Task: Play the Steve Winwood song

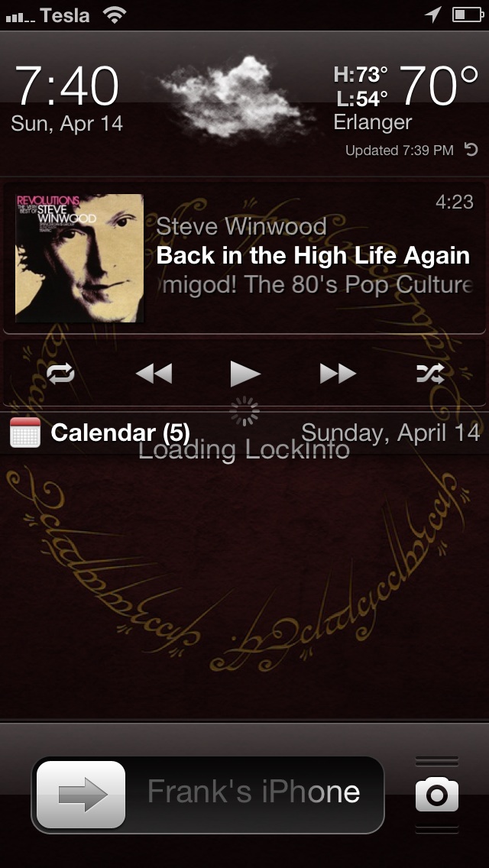Action: point(245,374)
